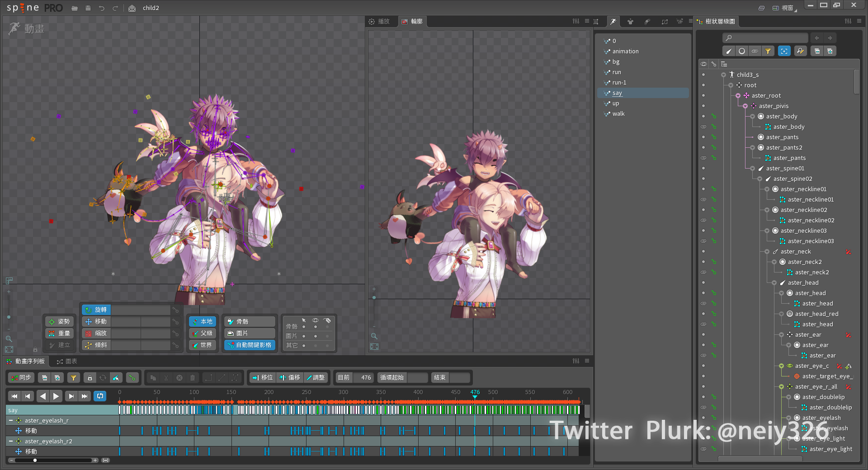Viewport: 868px width, 470px height.
Task: Click dopesheet key selected button
Action: pyautogui.click(x=116, y=378)
